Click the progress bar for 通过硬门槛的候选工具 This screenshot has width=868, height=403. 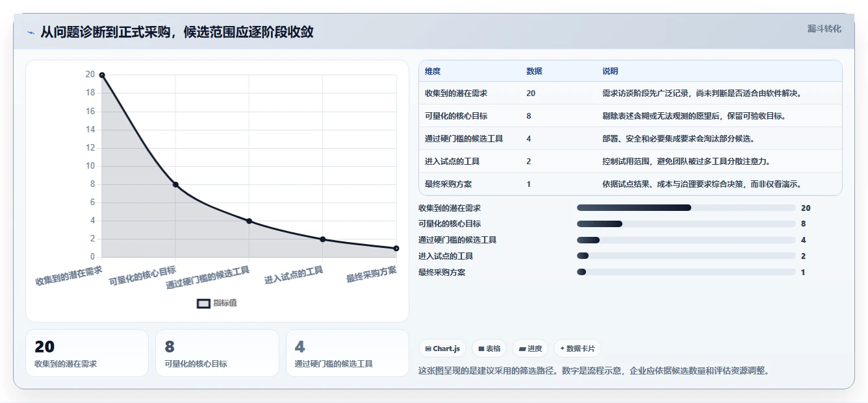[x=686, y=240]
